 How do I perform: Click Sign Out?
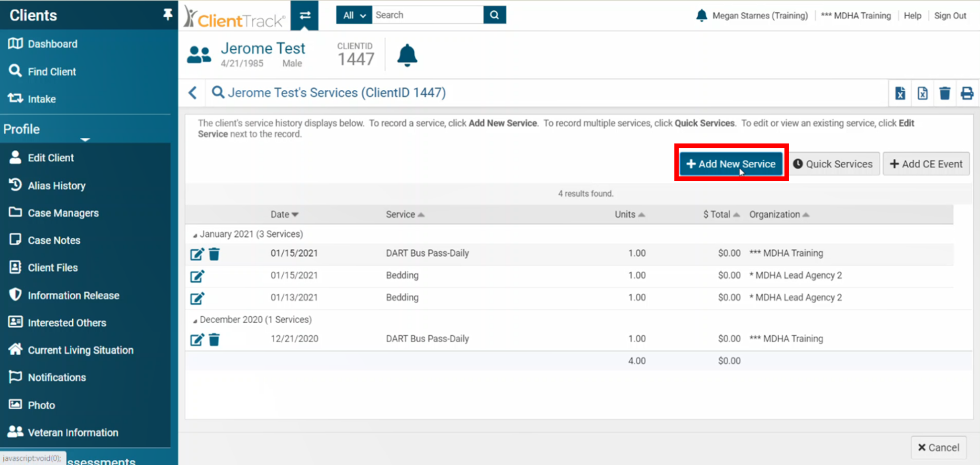(950, 15)
